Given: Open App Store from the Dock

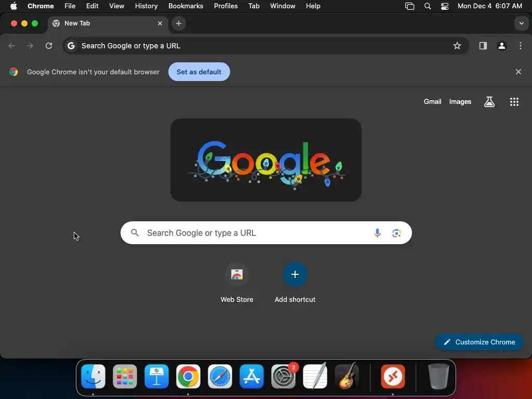Looking at the screenshot, I should point(251,376).
